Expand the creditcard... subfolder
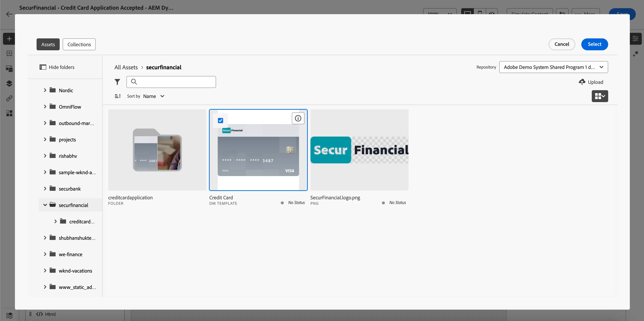Image resolution: width=644 pixels, height=321 pixels. (x=55, y=221)
